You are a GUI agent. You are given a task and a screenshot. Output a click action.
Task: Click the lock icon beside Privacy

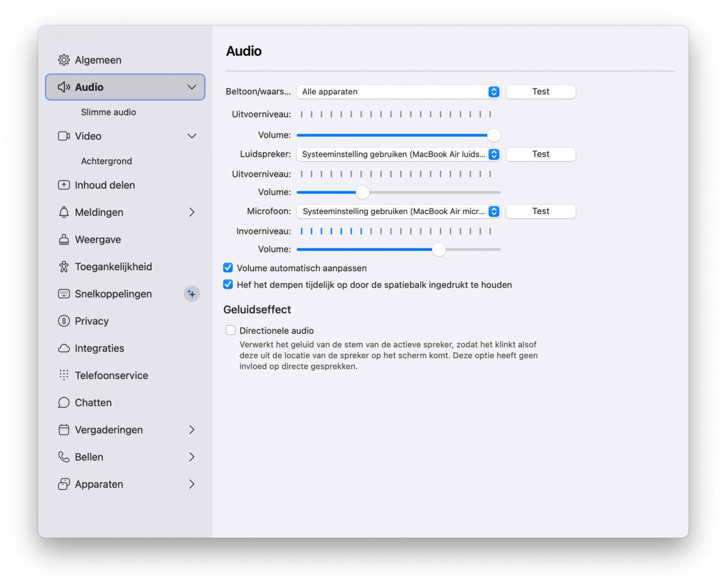click(x=64, y=321)
